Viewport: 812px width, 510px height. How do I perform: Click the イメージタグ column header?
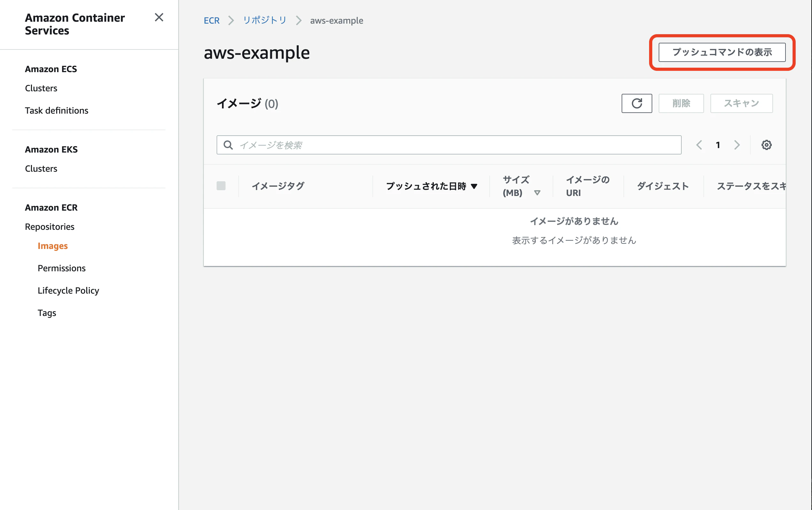[278, 186]
